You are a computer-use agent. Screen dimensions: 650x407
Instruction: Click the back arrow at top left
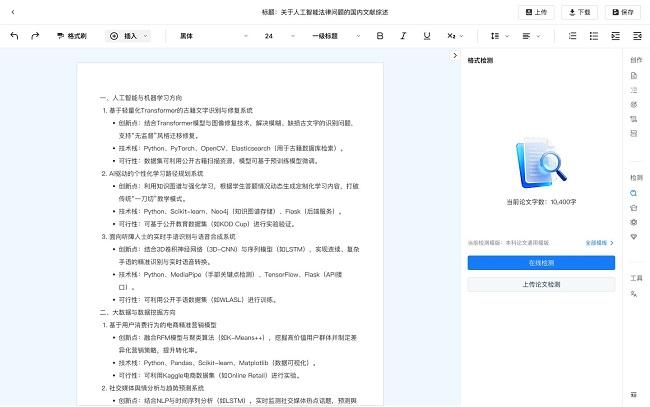[12, 12]
